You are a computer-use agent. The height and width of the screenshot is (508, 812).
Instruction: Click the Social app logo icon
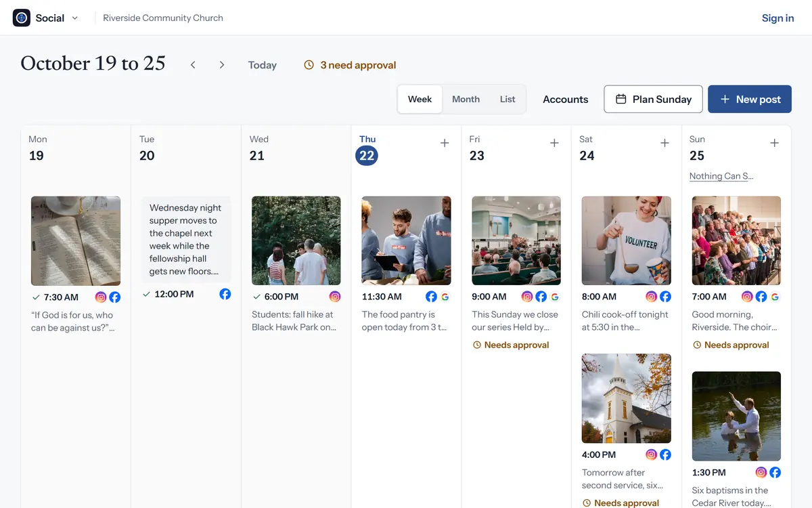pos(22,18)
